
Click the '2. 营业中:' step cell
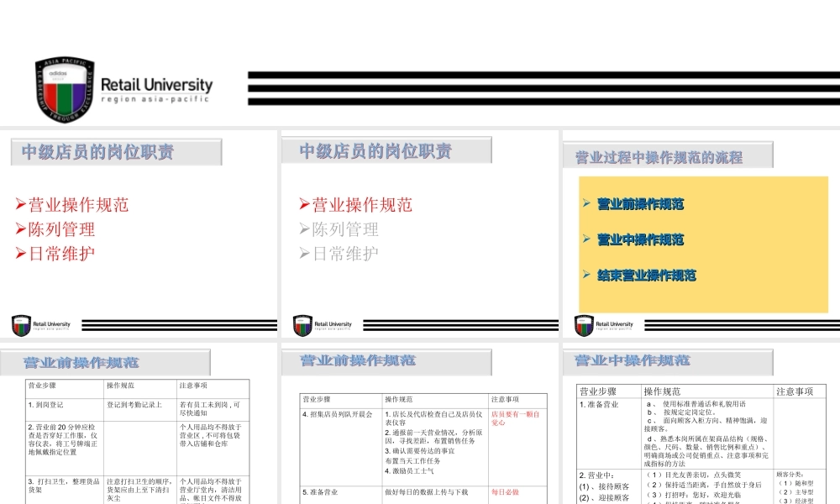[608, 486]
